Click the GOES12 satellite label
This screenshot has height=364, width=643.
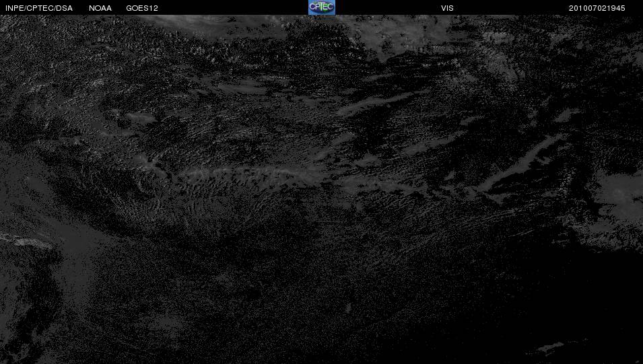point(142,8)
